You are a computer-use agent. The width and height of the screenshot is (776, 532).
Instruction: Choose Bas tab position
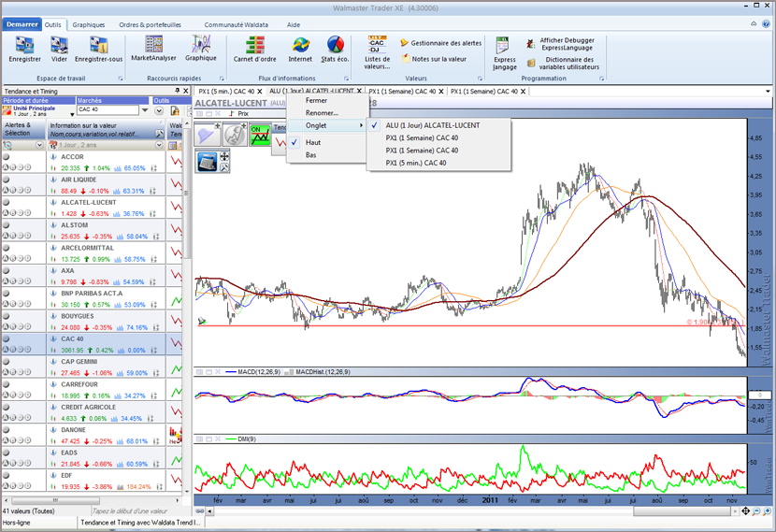tap(310, 155)
